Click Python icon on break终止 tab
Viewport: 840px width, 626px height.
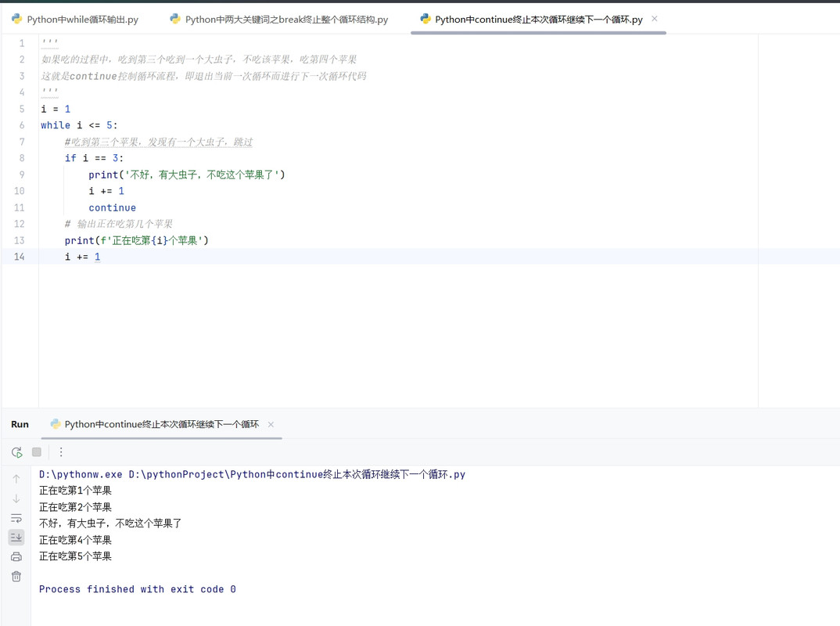[x=175, y=19]
